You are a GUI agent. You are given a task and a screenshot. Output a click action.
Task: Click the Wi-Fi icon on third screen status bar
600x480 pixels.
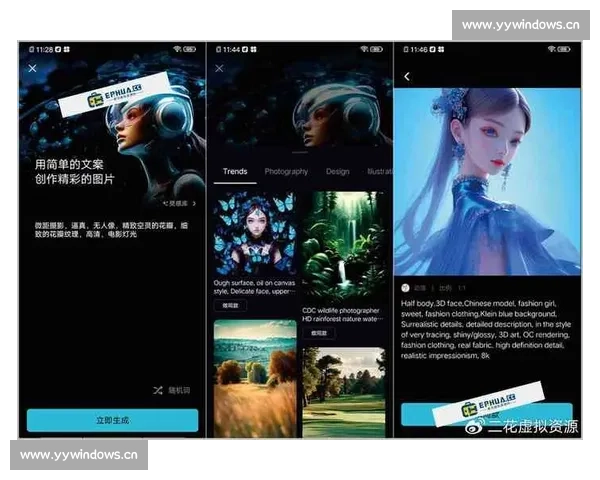(552, 49)
